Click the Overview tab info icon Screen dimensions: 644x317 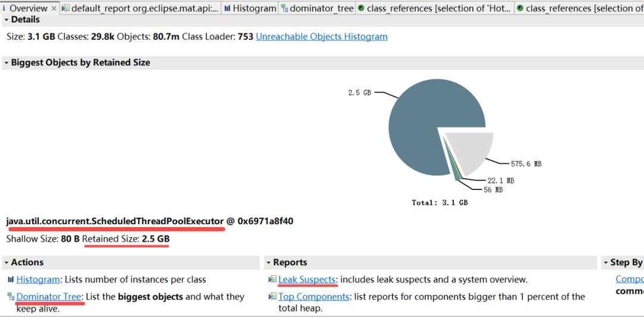(4, 8)
